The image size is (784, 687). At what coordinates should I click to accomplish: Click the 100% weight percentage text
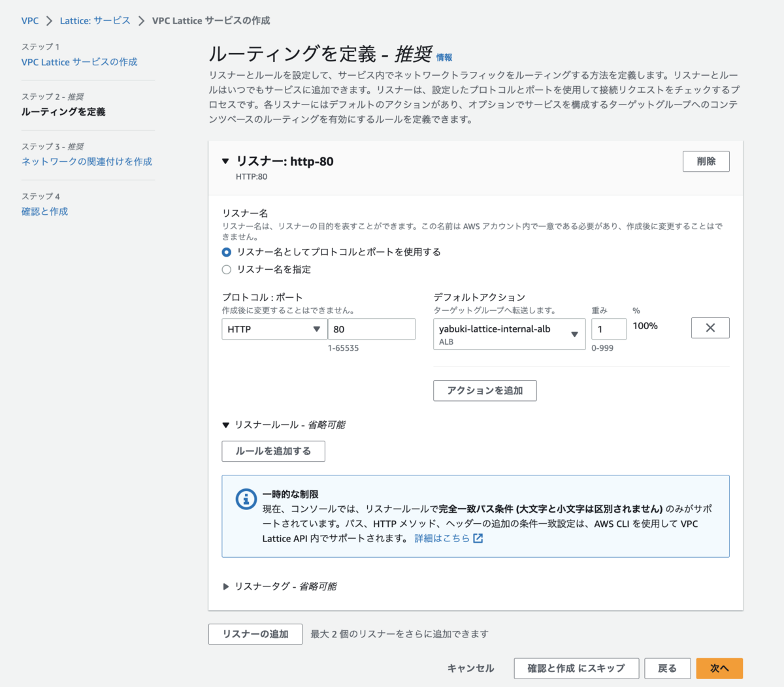tap(645, 326)
